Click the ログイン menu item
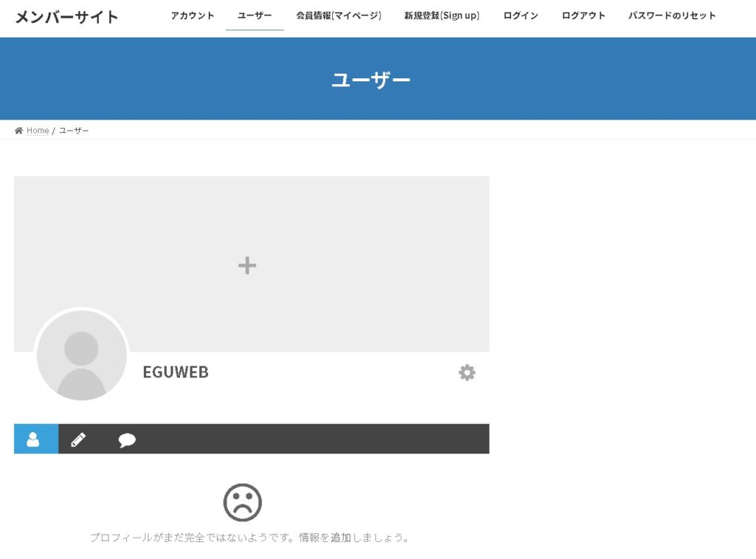756x559 pixels. 520,16
